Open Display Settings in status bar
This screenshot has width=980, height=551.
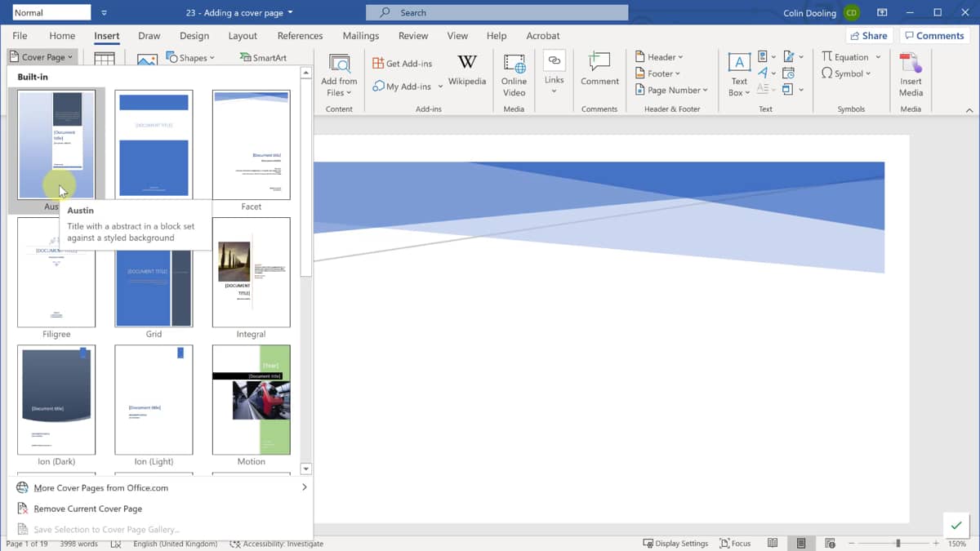click(x=675, y=544)
